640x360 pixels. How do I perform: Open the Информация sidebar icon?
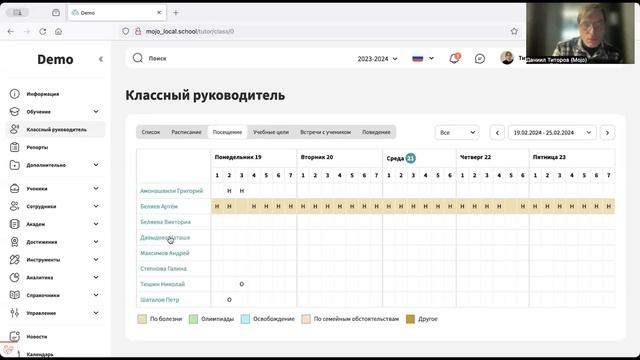tap(15, 94)
